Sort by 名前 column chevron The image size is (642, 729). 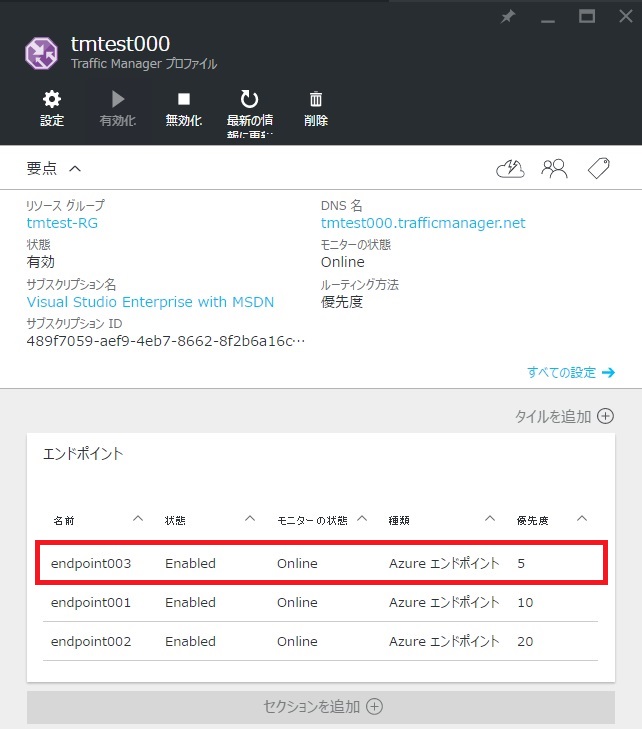pos(138,518)
